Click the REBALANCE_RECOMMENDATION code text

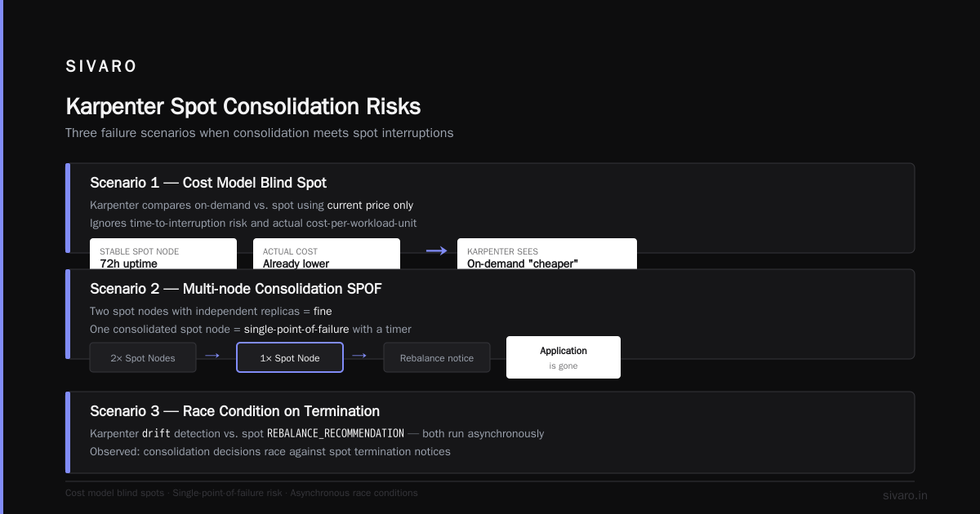336,433
